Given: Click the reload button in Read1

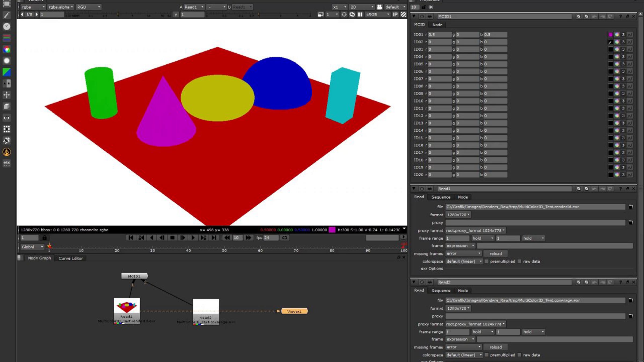Looking at the screenshot, I should pos(496,254).
